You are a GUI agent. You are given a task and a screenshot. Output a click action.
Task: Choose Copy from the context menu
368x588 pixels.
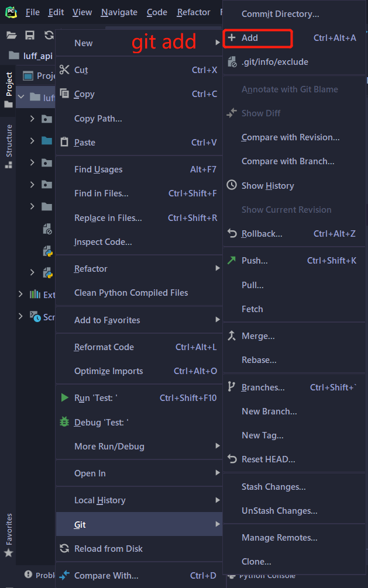click(x=139, y=94)
